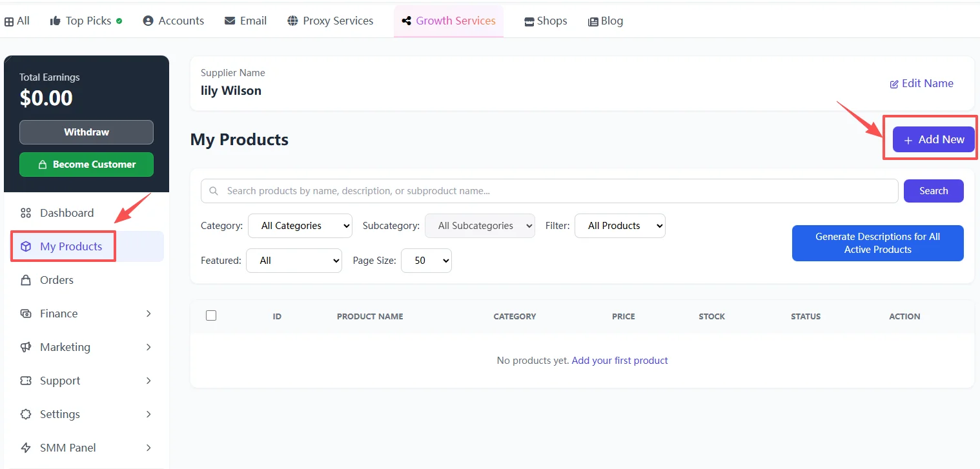The height and width of the screenshot is (469, 980).
Task: Toggle the select-all products checkbox
Action: pos(211,315)
